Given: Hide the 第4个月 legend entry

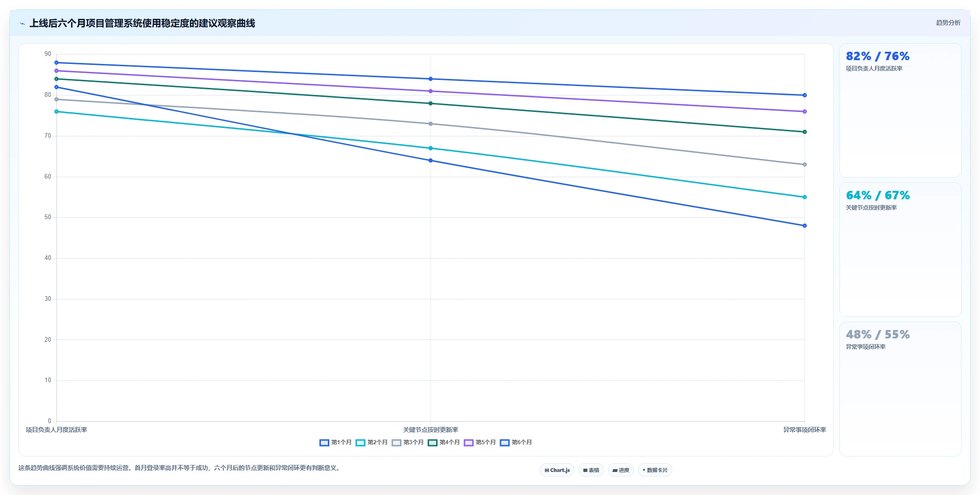Looking at the screenshot, I should (x=444, y=442).
